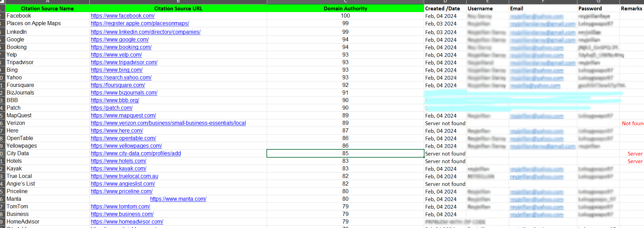Open the bizjournals.com link
Viewport: 644px width, 228px height.
(124, 93)
